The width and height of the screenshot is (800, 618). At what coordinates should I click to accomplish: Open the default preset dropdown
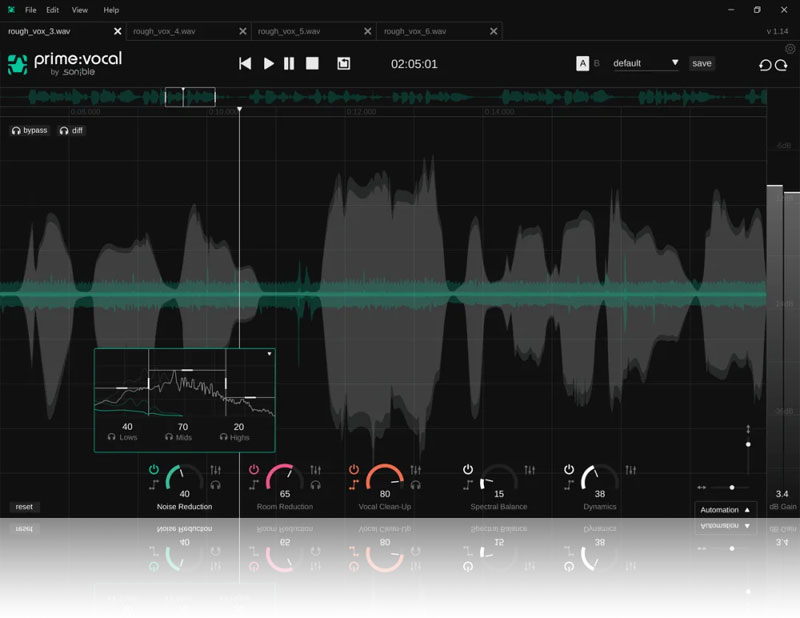click(646, 63)
